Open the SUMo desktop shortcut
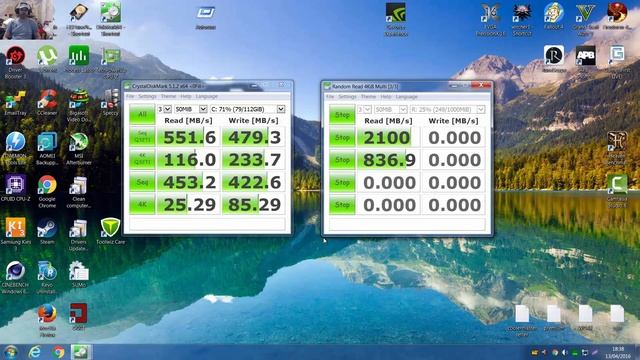Image resolution: width=640 pixels, height=360 pixels. 79,274
